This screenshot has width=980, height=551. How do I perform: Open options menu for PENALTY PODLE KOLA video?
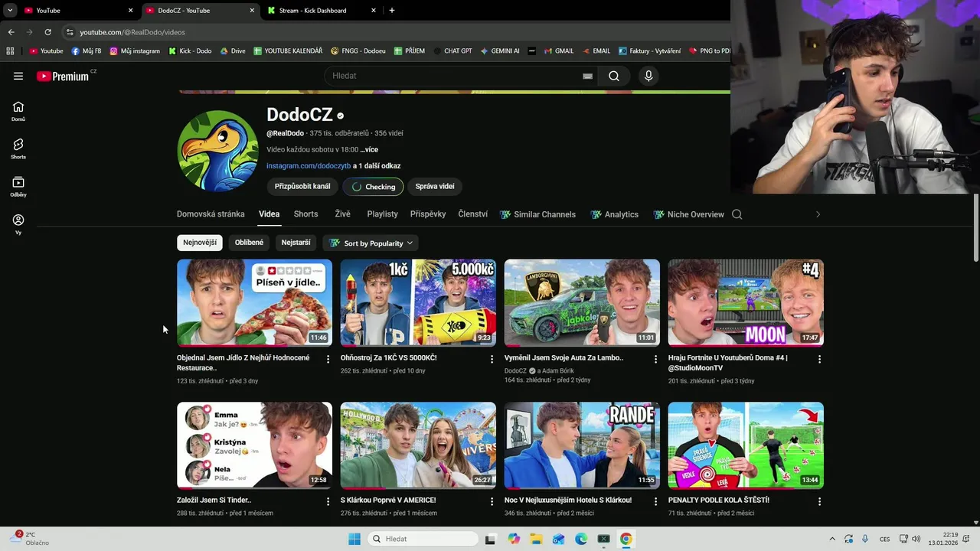point(819,501)
